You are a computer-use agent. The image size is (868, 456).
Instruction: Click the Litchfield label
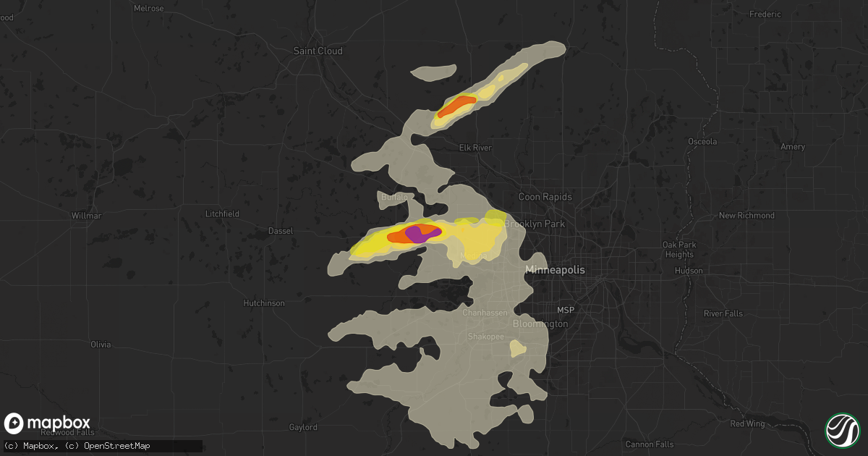point(222,214)
